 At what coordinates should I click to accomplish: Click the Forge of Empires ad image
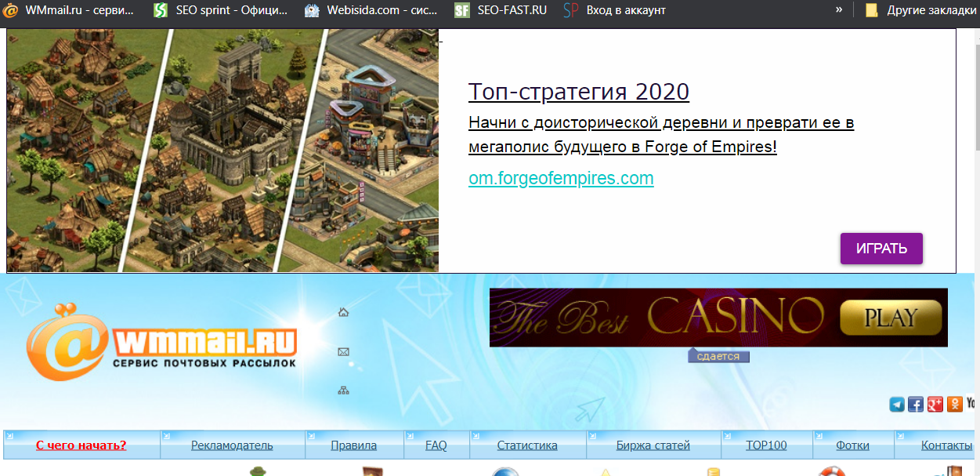click(222, 151)
